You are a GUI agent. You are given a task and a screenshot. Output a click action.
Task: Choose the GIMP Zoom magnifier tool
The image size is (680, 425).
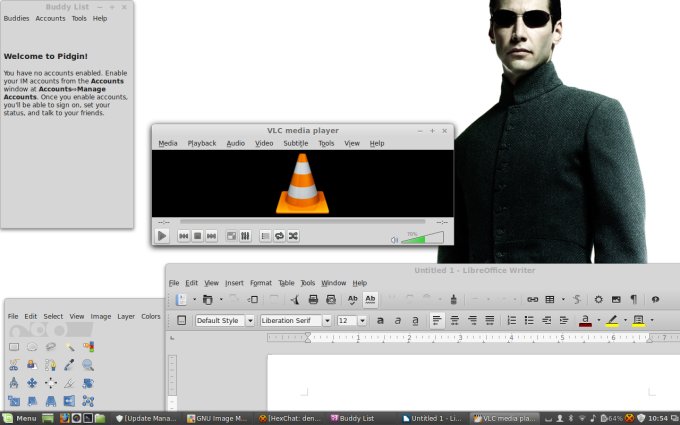pyautogui.click(x=88, y=365)
